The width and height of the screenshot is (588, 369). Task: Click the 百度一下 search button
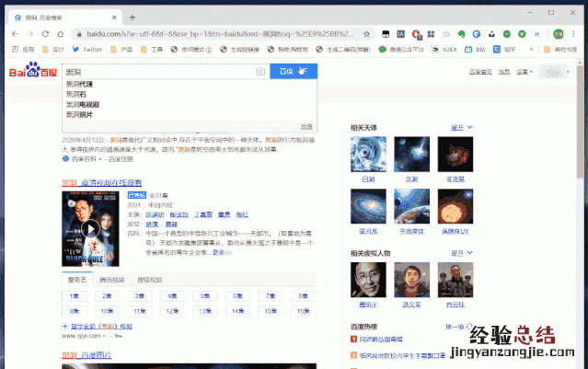pos(294,71)
